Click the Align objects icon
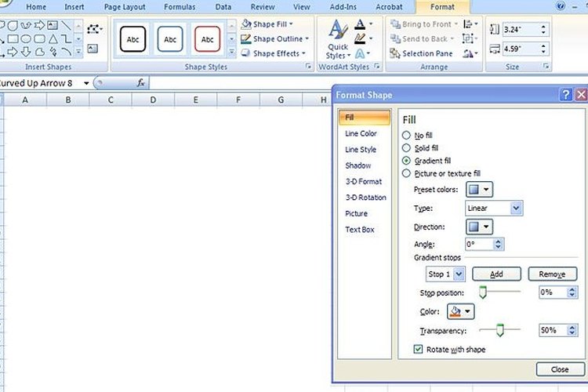 (x=467, y=24)
